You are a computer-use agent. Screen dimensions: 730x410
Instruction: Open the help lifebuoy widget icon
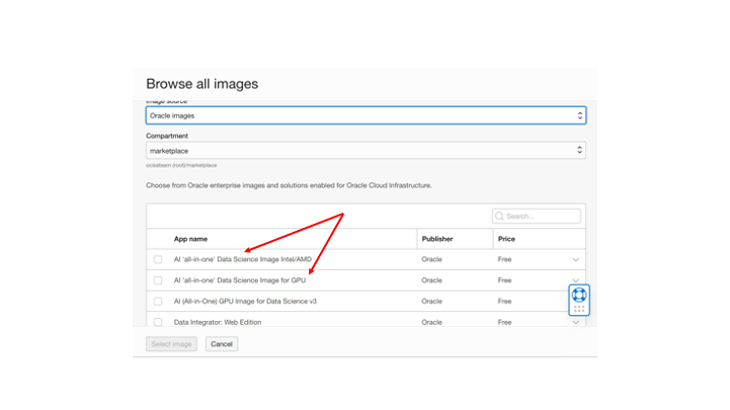[579, 295]
